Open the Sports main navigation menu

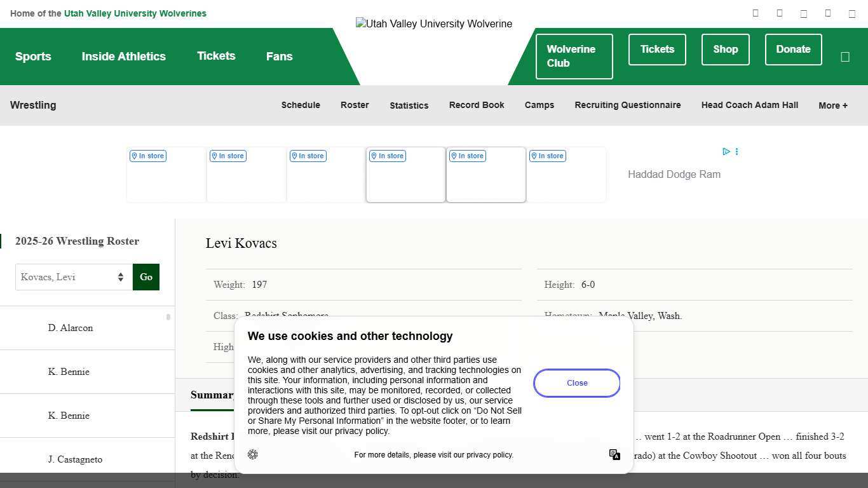(x=33, y=57)
